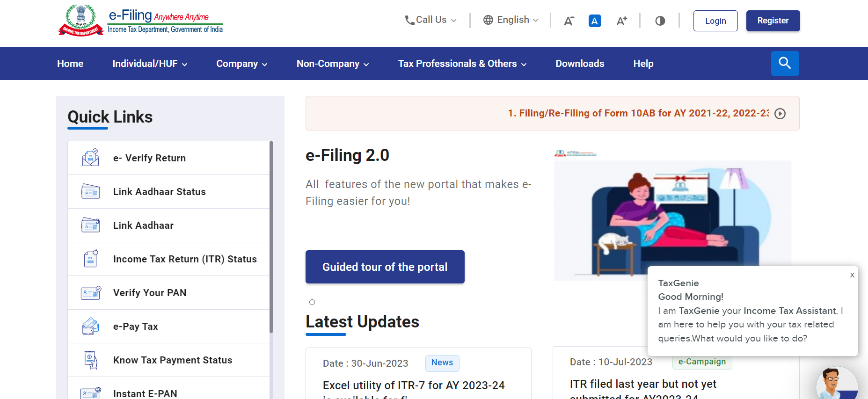Expand the Non-Company menu

(x=333, y=64)
